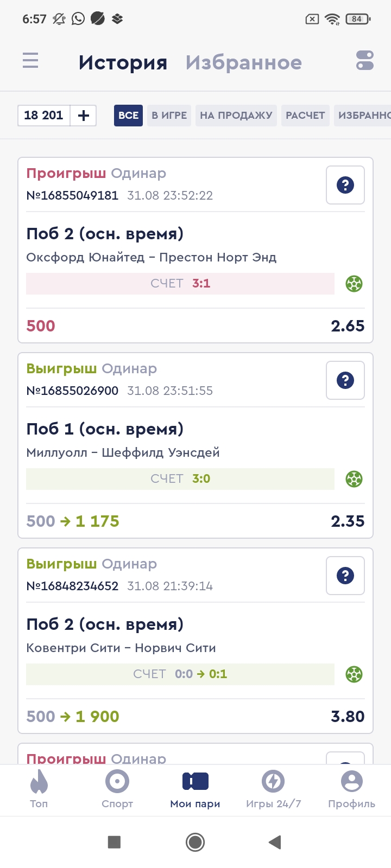Open help for bet №16848234652
This screenshot has height=868, width=391.
click(x=345, y=576)
